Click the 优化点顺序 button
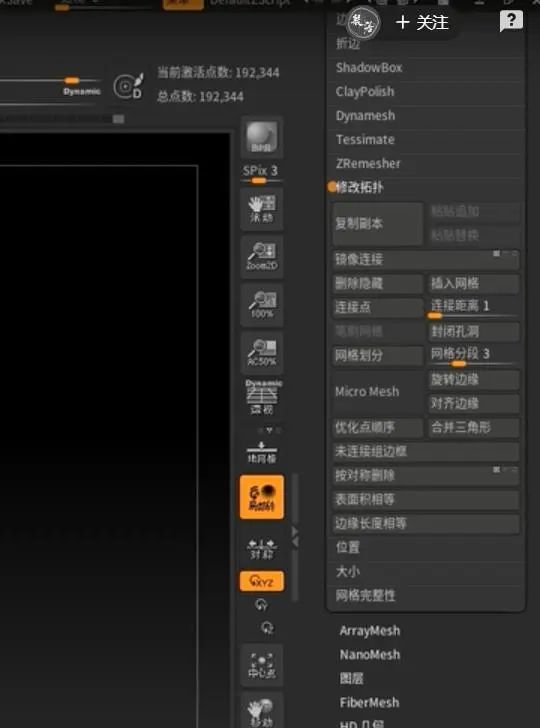 point(378,428)
